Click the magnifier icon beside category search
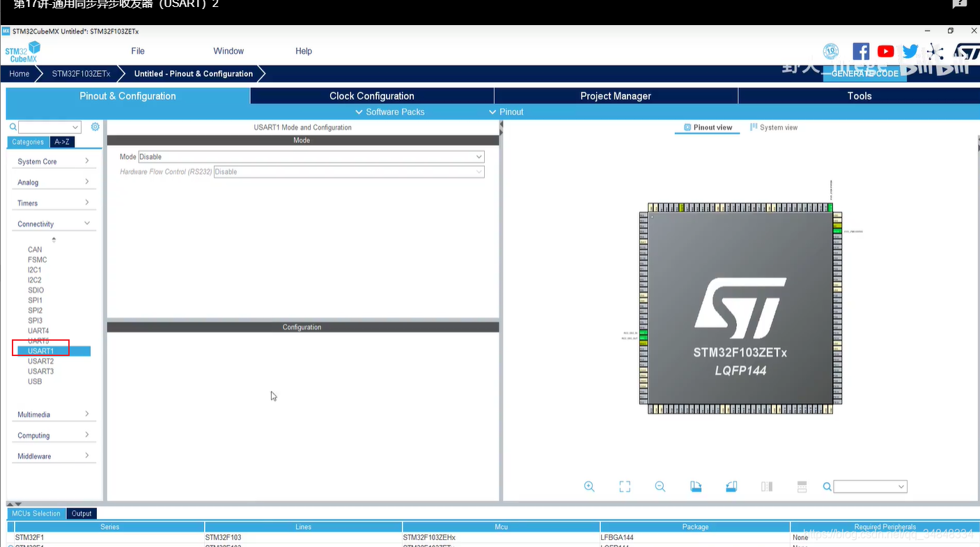This screenshot has height=547, width=980. (x=13, y=127)
